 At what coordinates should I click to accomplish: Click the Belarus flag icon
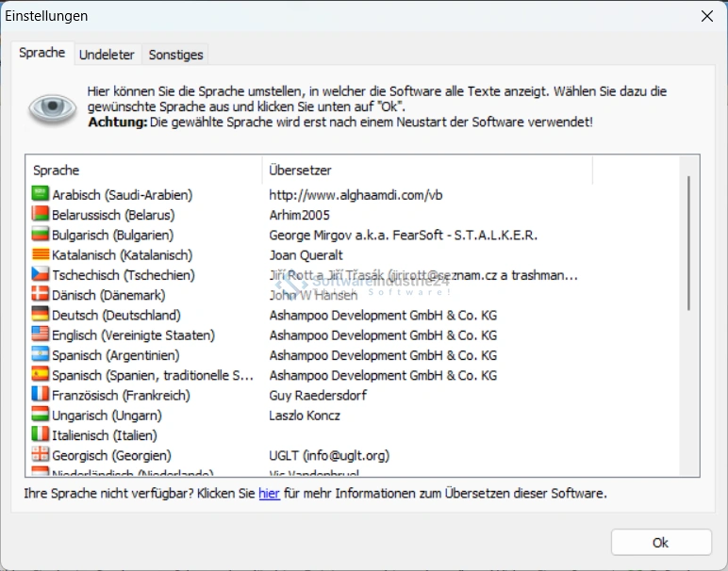(41, 215)
